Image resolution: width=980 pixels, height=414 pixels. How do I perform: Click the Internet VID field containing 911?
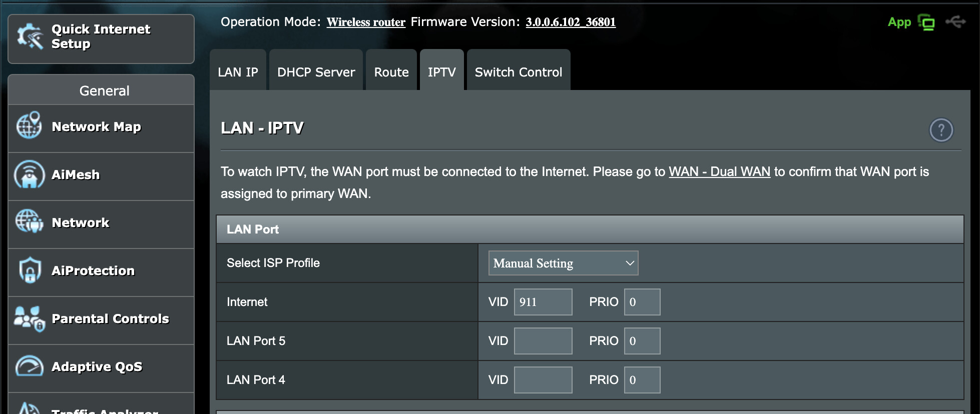(543, 302)
